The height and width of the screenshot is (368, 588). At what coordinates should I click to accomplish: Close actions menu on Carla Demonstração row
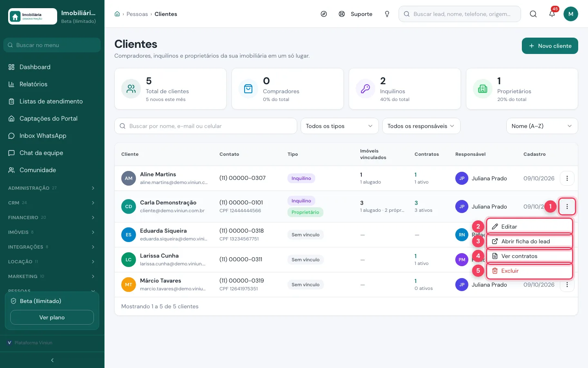(x=567, y=206)
